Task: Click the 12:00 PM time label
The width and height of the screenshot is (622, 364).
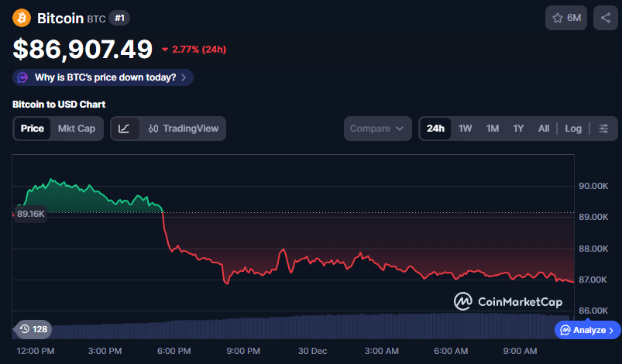Action: [x=36, y=351]
